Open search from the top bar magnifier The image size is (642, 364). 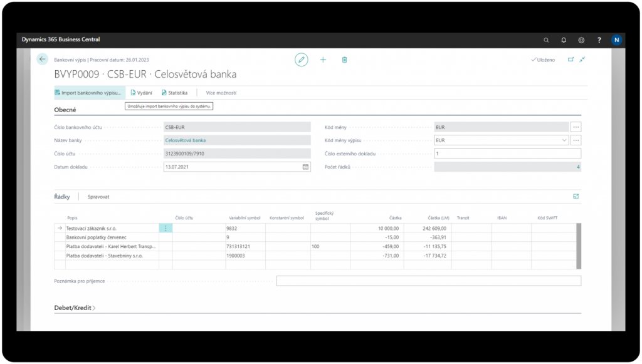pyautogui.click(x=546, y=40)
